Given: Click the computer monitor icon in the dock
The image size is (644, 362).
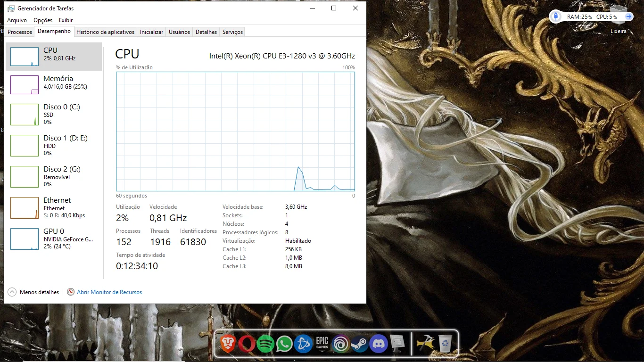Looking at the screenshot, I should (x=397, y=344).
